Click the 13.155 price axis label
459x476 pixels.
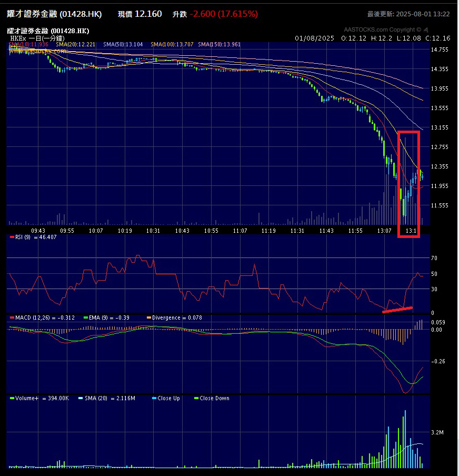click(440, 127)
